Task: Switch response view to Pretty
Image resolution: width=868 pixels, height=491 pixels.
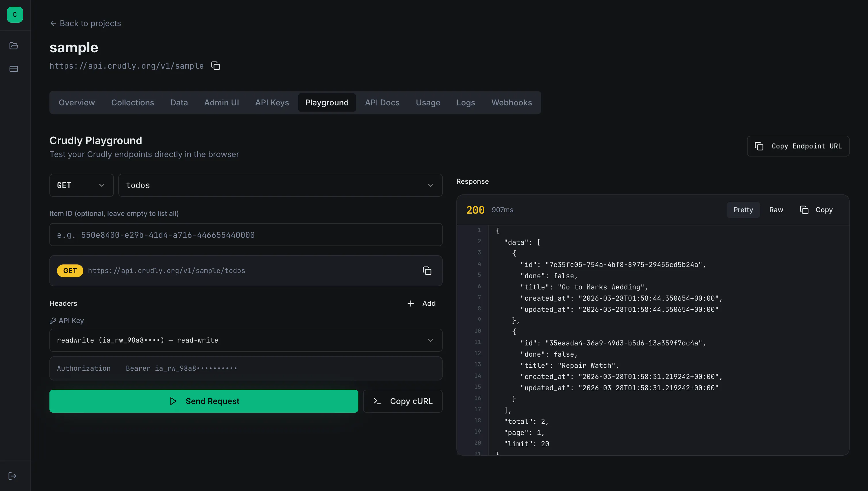Action: (x=743, y=210)
